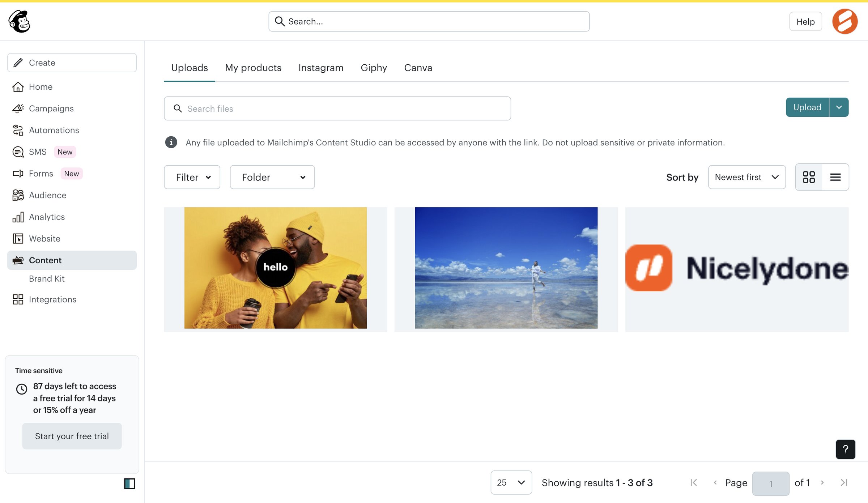Switch to the My products tab
Image resolution: width=868 pixels, height=503 pixels.
point(253,68)
